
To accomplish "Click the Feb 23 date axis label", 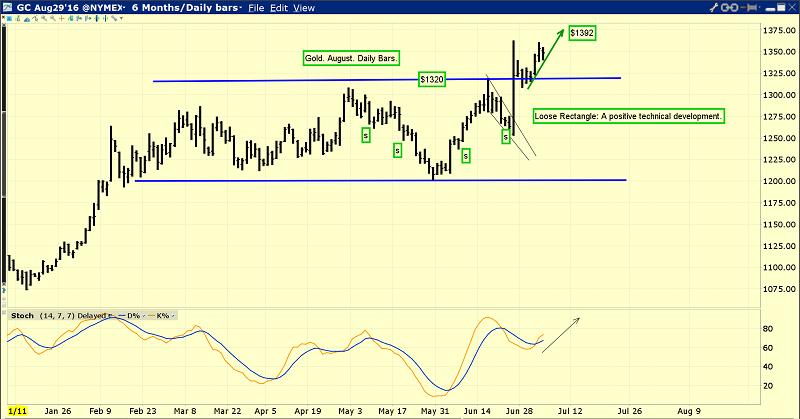I will (x=143, y=411).
